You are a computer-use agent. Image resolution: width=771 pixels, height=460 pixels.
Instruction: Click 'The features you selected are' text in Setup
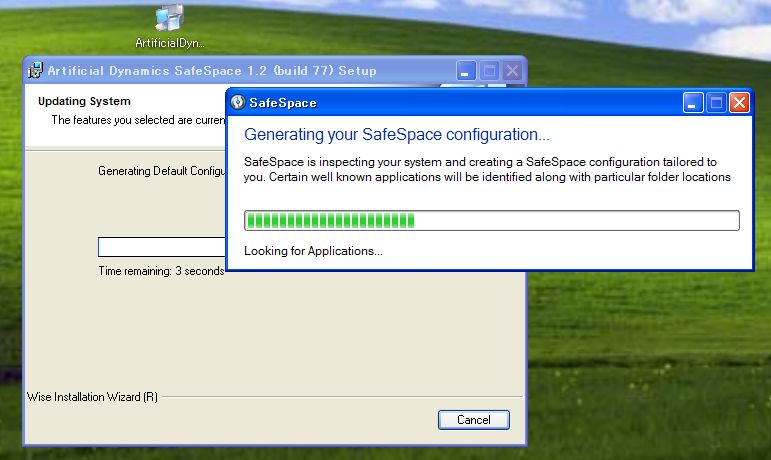[x=139, y=120]
